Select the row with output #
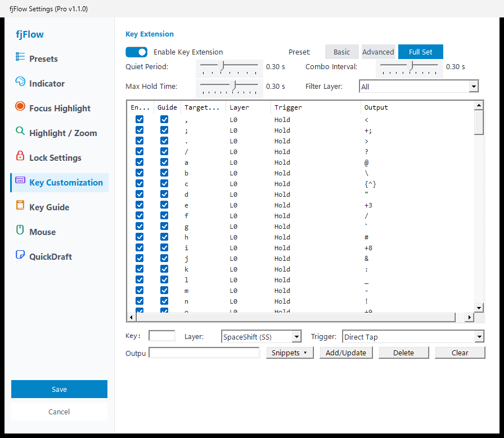The image size is (504, 438). (300, 237)
